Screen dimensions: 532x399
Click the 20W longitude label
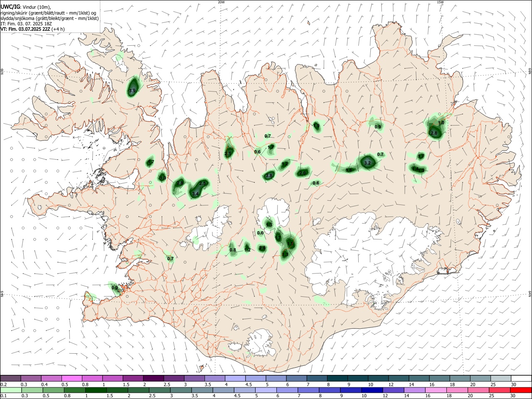pos(222,2)
